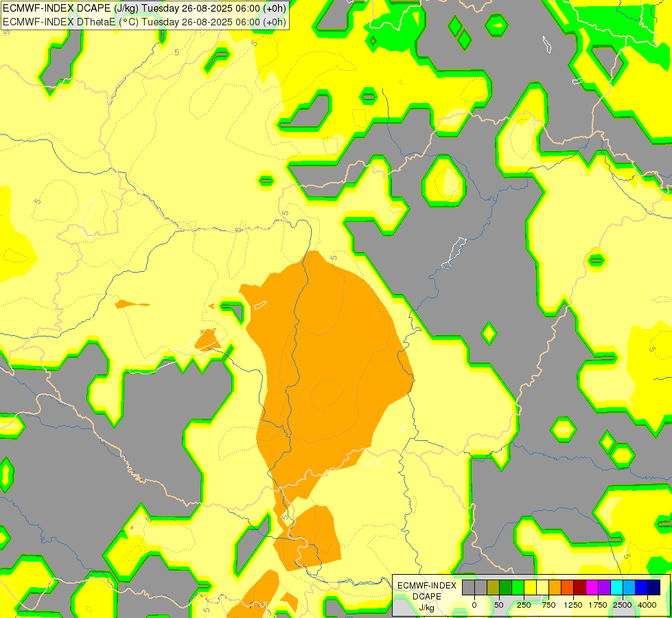Click the legend value label '50'
This screenshot has width=672, height=618.
click(499, 605)
